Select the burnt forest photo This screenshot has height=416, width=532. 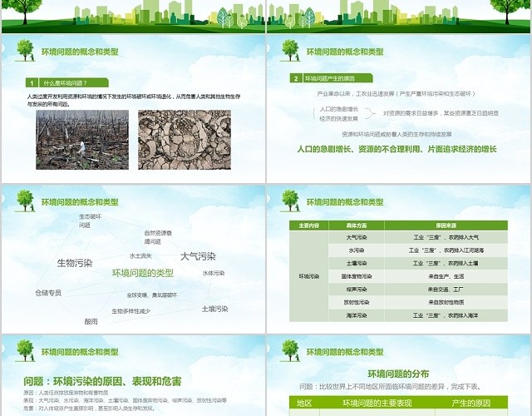[82, 140]
